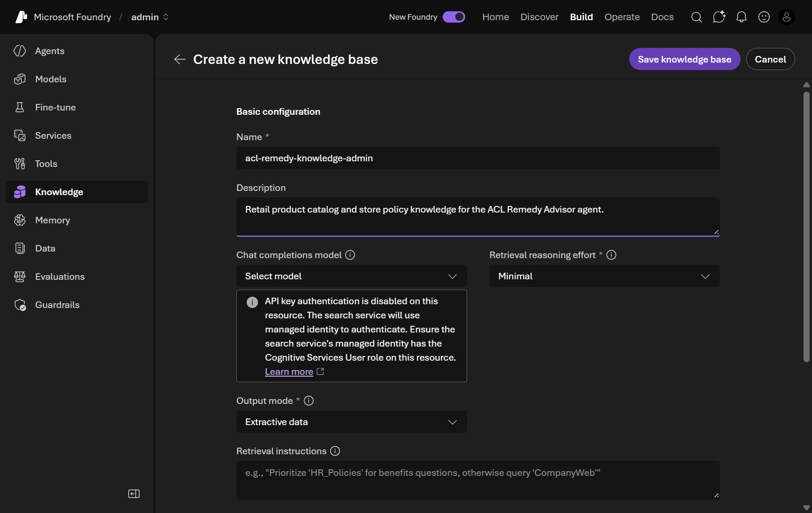This screenshot has height=513, width=812.
Task: Open the notifications bell icon
Action: (742, 17)
